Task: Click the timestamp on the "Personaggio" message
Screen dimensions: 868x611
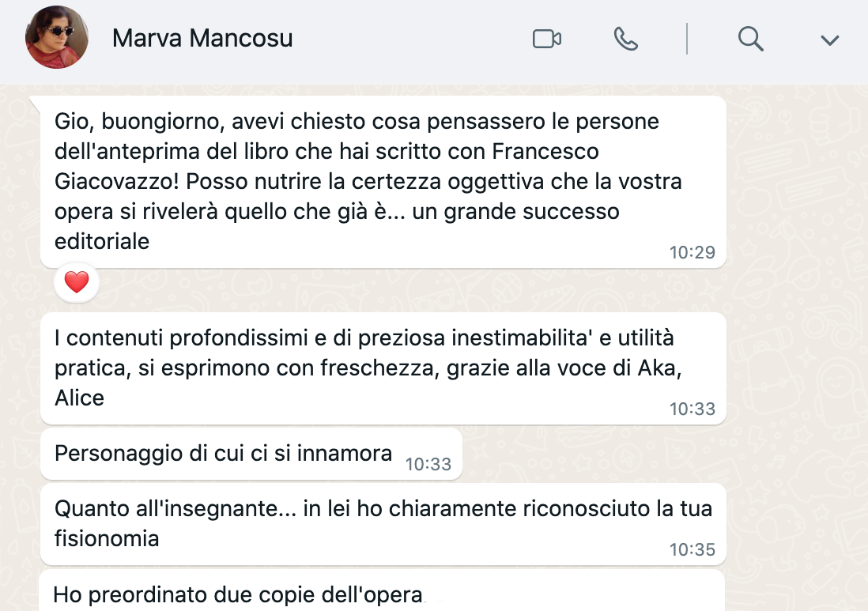Action: tap(428, 464)
